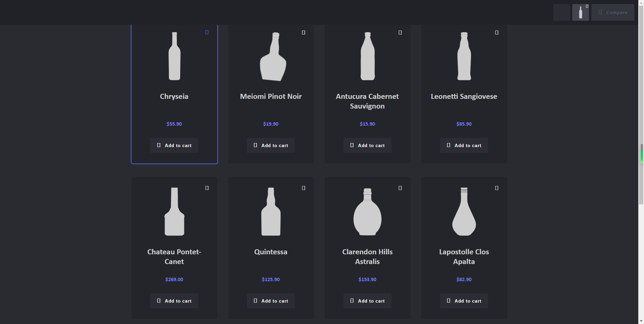Click the $19.90 price
The height and width of the screenshot is (324, 644).
271,124
